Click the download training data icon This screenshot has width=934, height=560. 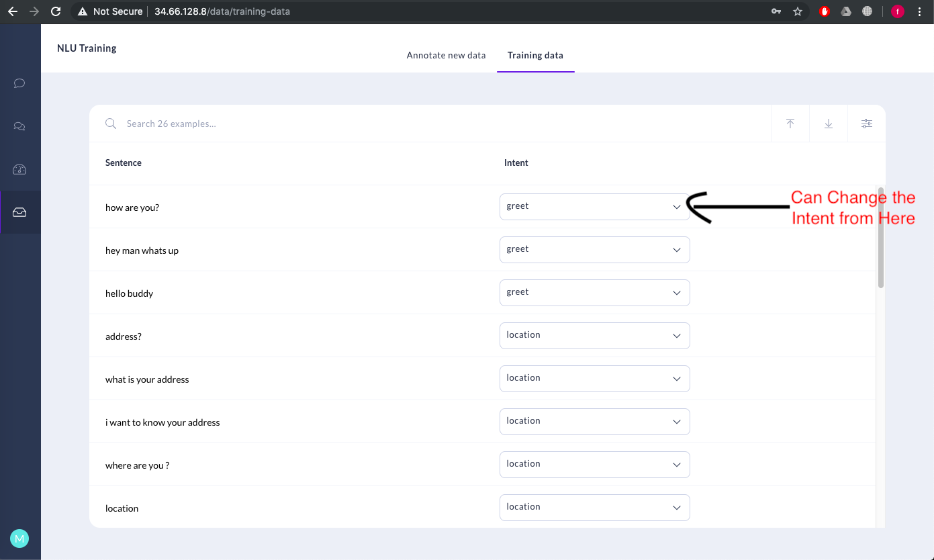coord(829,124)
